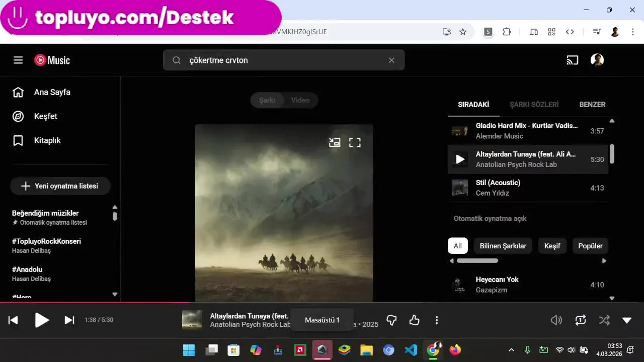Show hidden tray icons chevron
Viewport: 644px width, 362px height.
click(x=511, y=350)
